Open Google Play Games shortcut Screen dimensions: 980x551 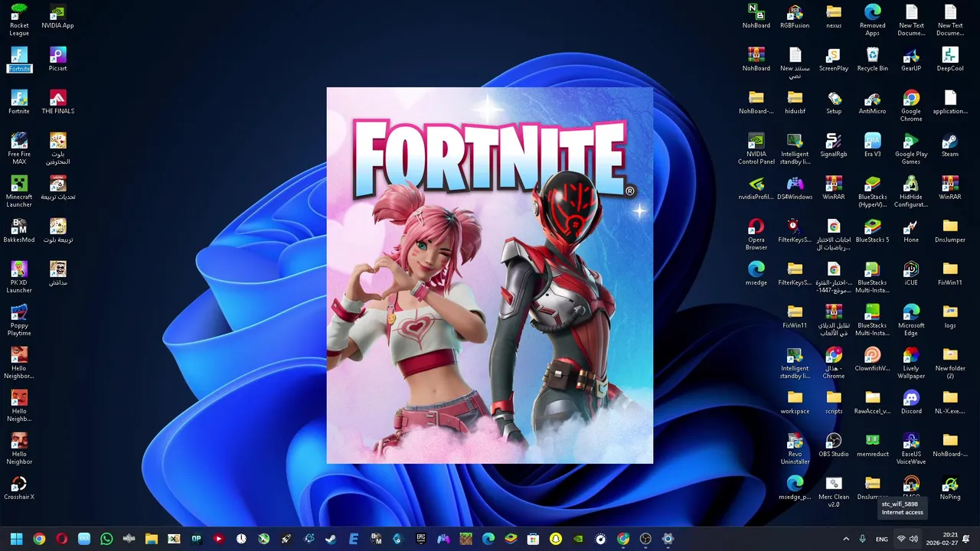coord(911,148)
